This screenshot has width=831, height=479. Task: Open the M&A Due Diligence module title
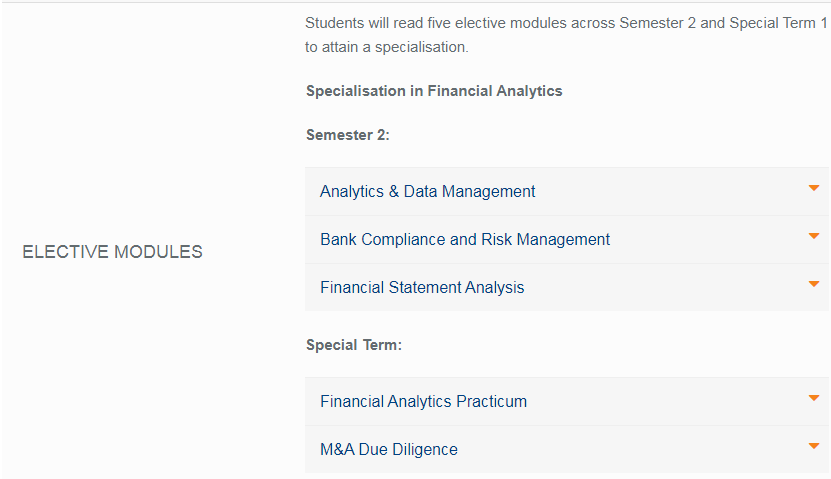[x=388, y=449]
